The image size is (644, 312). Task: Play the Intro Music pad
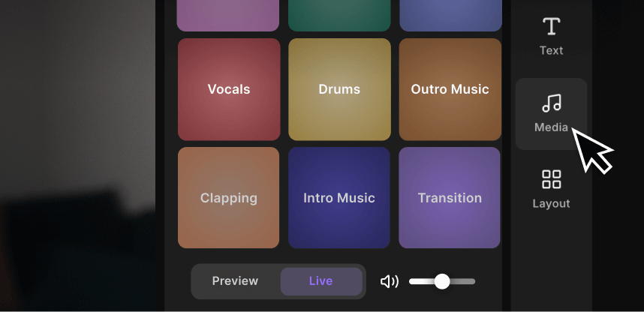[x=339, y=198]
